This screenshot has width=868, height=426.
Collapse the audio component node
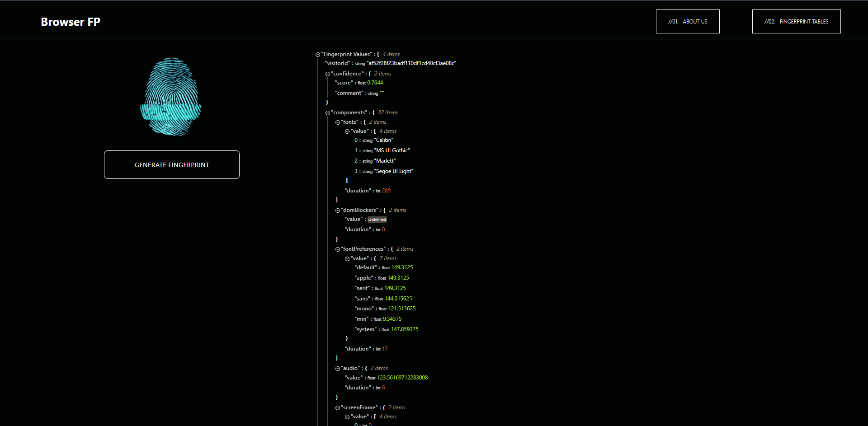click(x=338, y=368)
